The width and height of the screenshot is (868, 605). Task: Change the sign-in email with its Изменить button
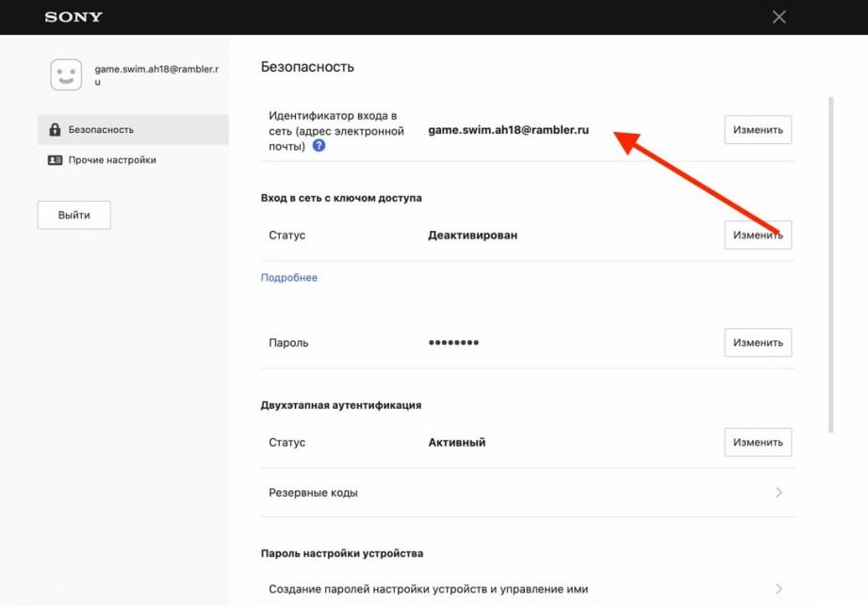click(x=758, y=129)
